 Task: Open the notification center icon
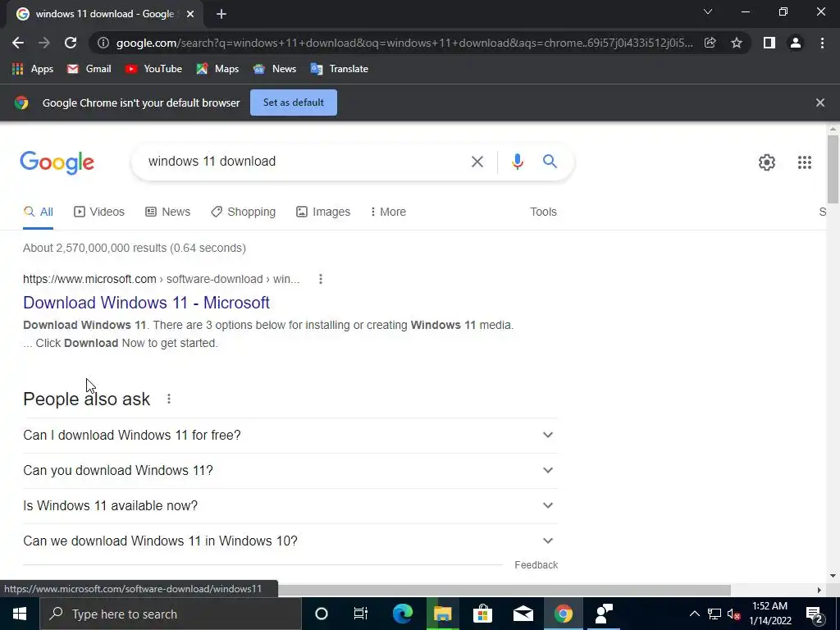click(x=815, y=614)
